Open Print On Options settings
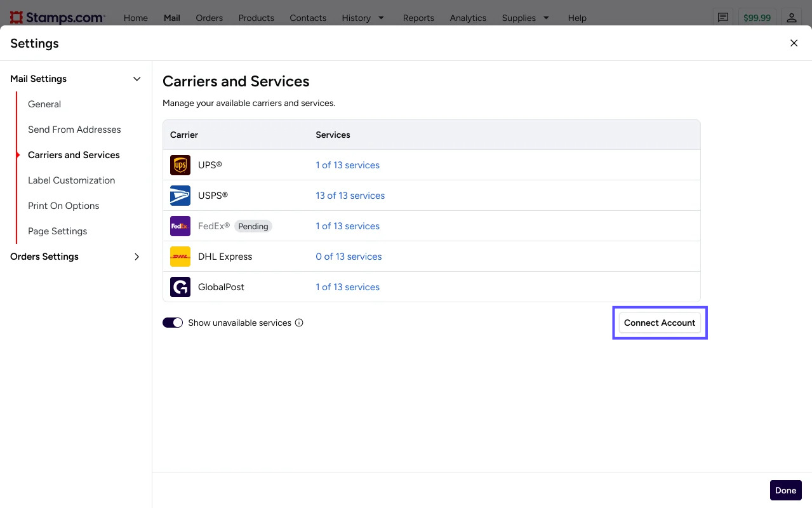 pyautogui.click(x=63, y=206)
